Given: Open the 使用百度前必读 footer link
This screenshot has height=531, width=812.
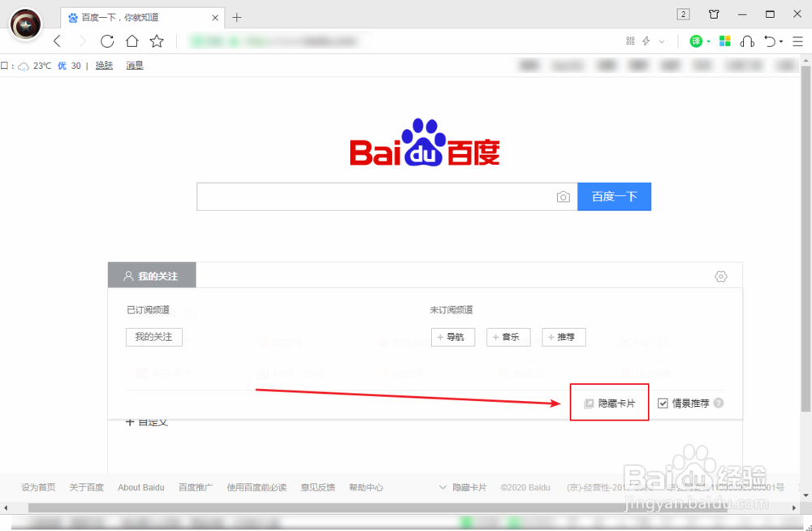Looking at the screenshot, I should [x=257, y=487].
